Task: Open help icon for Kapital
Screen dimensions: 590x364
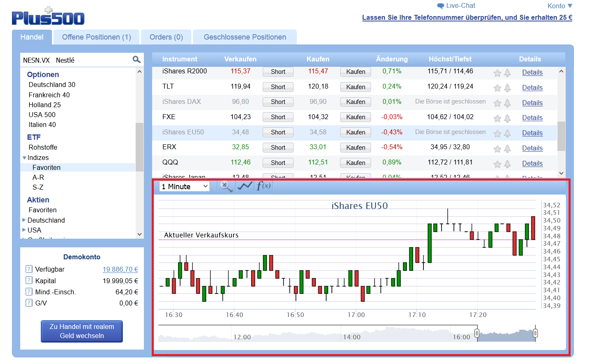Action: [x=29, y=280]
